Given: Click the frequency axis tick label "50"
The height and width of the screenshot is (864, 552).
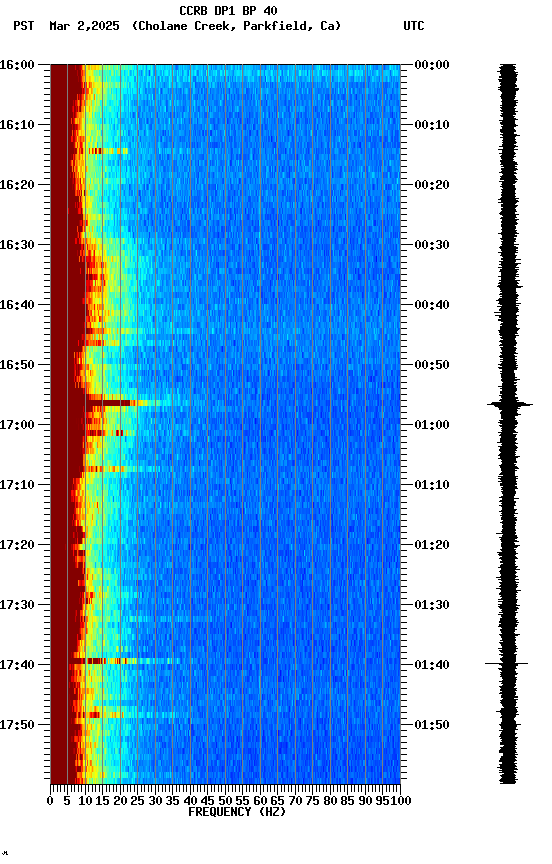Looking at the screenshot, I should 225,801.
